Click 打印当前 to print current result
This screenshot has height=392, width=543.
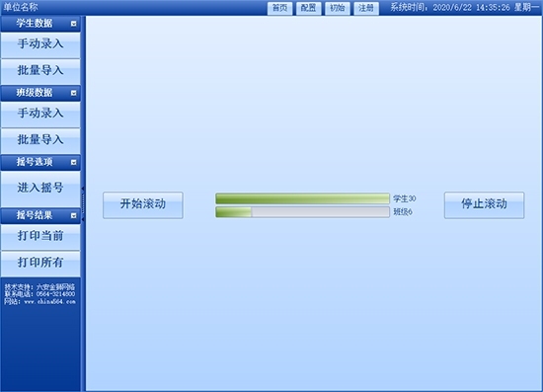[x=40, y=237]
